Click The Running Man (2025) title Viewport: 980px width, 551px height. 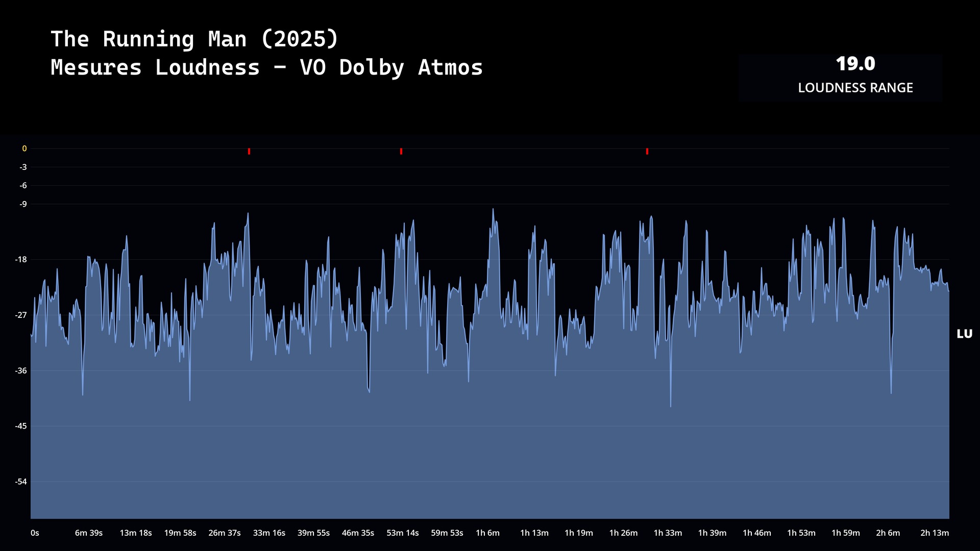pos(194,39)
